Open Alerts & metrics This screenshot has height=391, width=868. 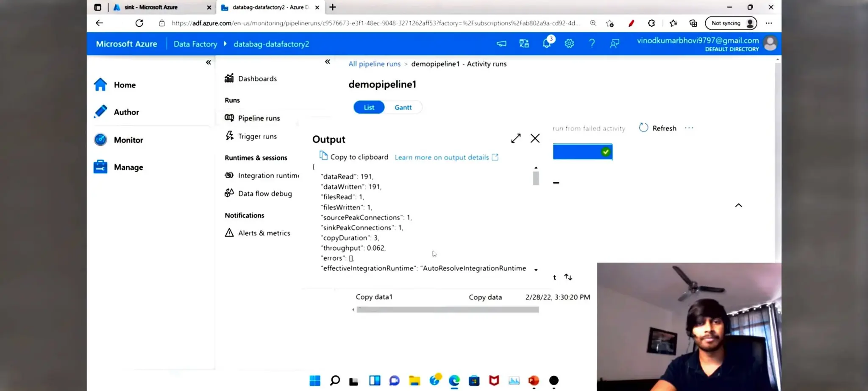tap(257, 233)
